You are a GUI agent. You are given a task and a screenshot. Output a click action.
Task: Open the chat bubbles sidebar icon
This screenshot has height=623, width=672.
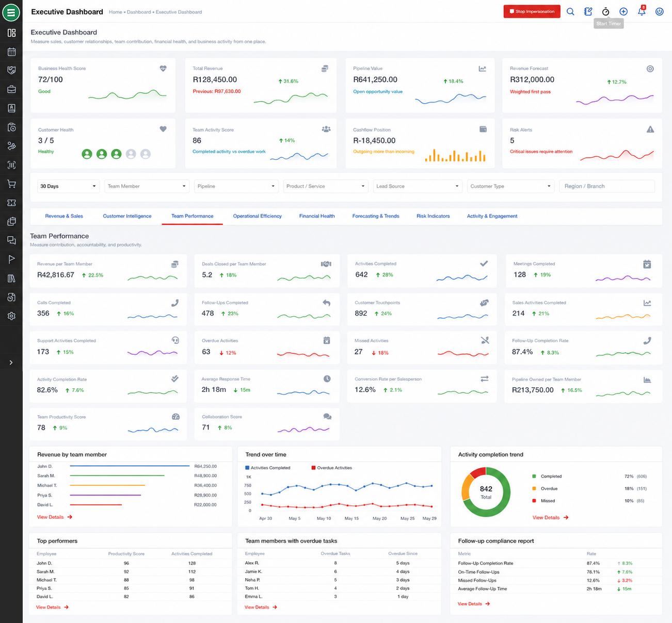pyautogui.click(x=11, y=240)
